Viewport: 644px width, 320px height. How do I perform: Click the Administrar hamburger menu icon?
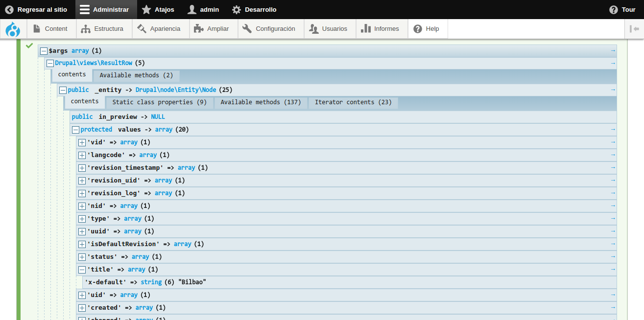coord(85,10)
